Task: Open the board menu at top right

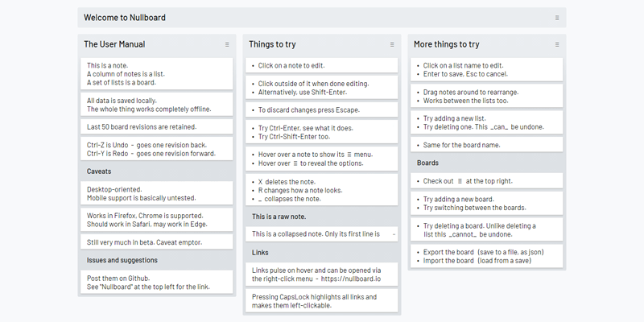Action: click(557, 18)
